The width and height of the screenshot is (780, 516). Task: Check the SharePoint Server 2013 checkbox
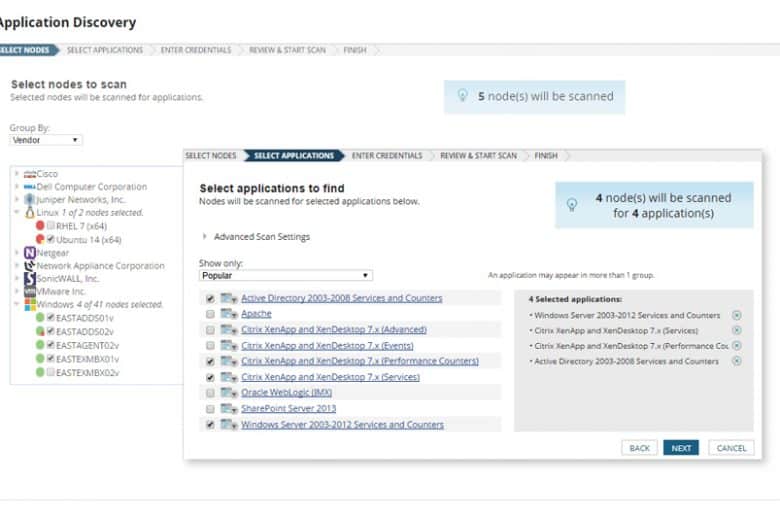(210, 409)
